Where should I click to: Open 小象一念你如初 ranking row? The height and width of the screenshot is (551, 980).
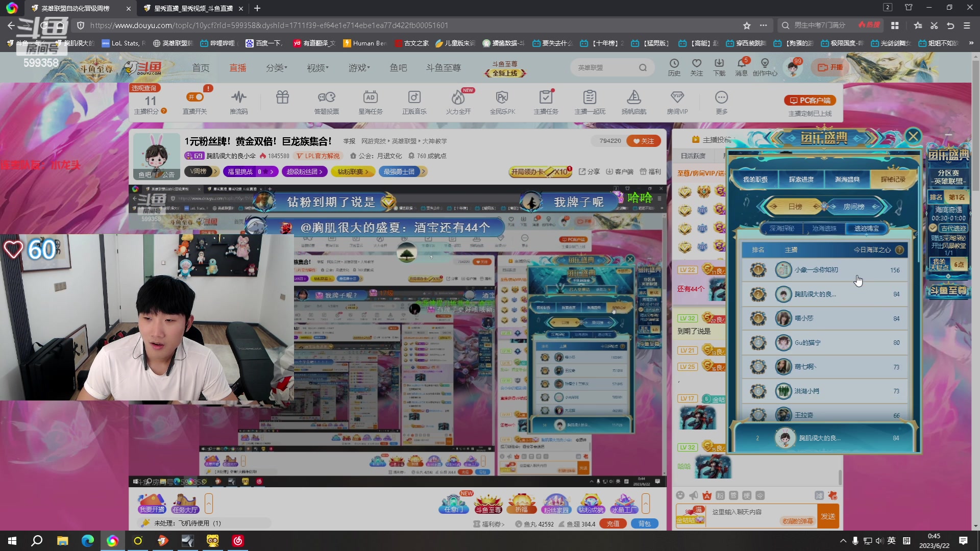click(825, 270)
